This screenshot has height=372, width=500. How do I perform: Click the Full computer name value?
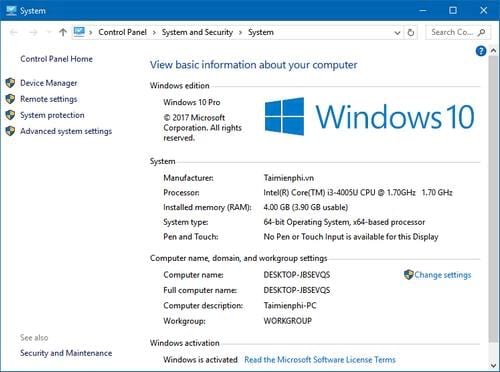click(x=297, y=290)
